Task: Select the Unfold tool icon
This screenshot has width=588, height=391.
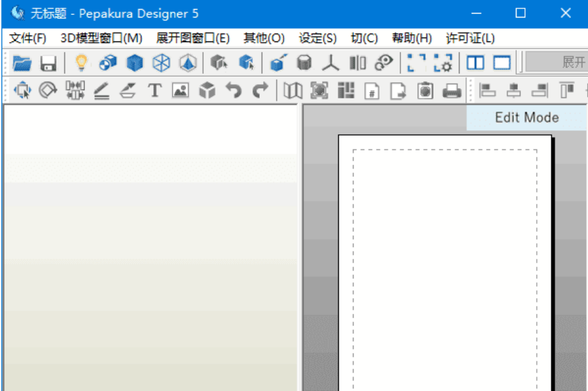Action: click(x=277, y=64)
